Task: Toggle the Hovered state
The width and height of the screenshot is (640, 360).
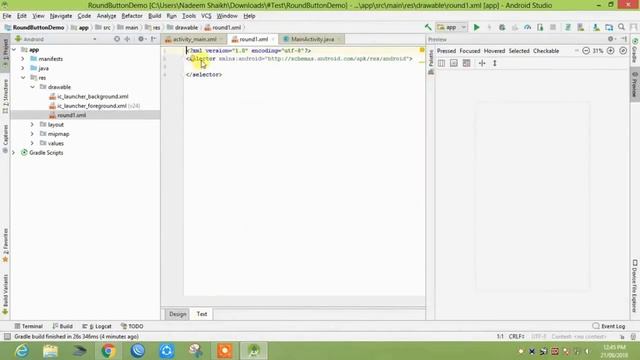Action: (494, 51)
